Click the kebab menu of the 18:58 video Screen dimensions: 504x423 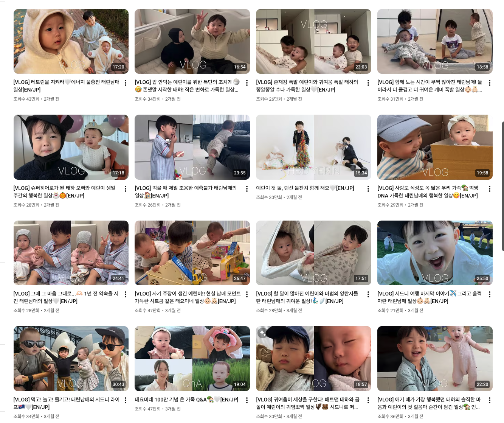[x=490, y=83]
